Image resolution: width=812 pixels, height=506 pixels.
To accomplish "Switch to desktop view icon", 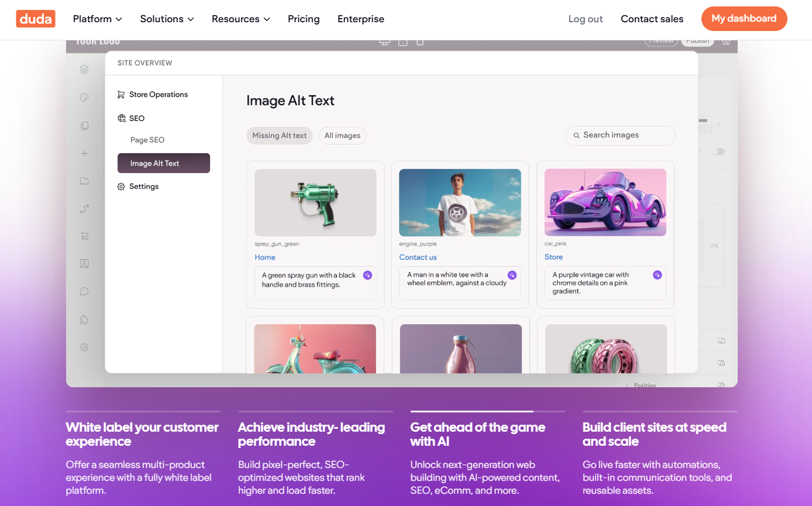I will (384, 42).
